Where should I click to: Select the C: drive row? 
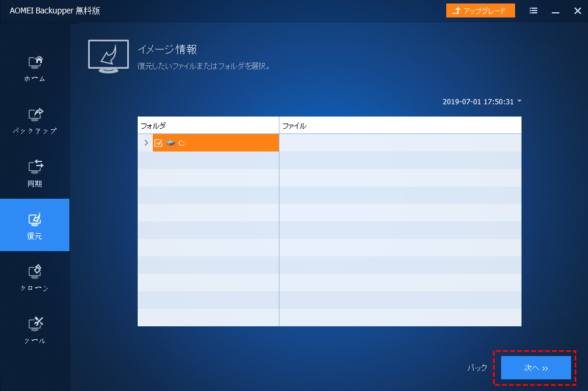pos(216,143)
